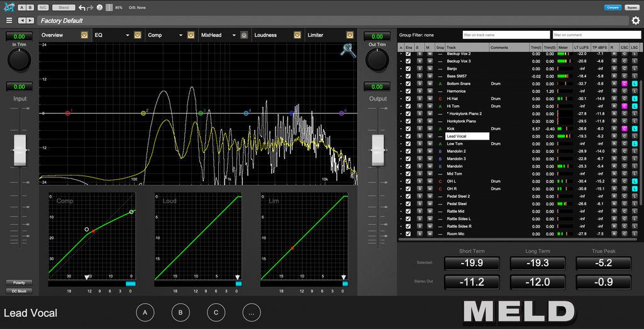Uncheck Ena checkbox for Harmonica track
This screenshot has height=329, width=644.
click(x=408, y=91)
